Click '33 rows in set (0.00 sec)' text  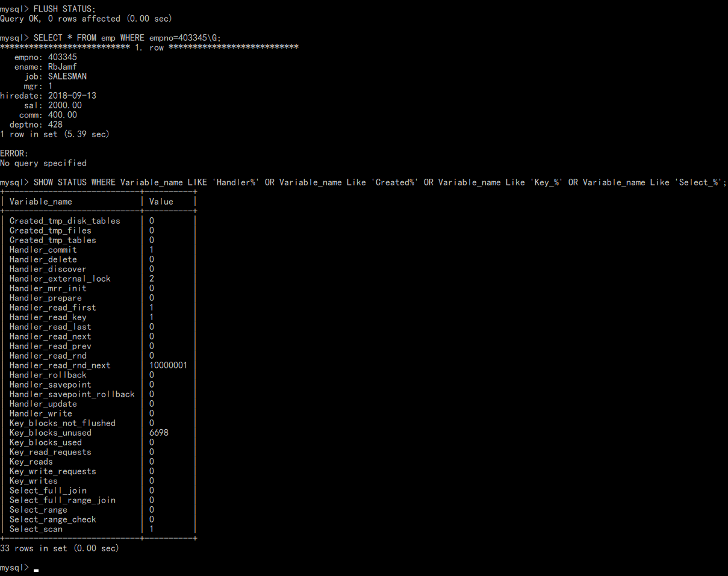[x=60, y=548]
